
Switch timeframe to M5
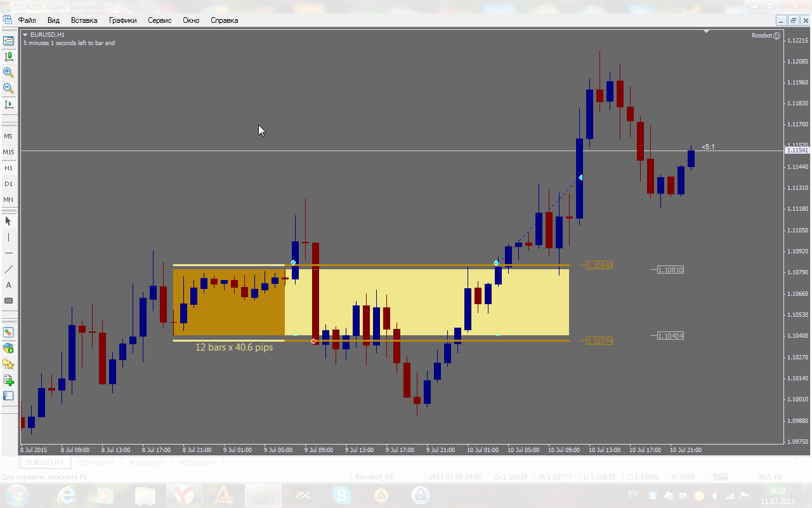(8, 136)
